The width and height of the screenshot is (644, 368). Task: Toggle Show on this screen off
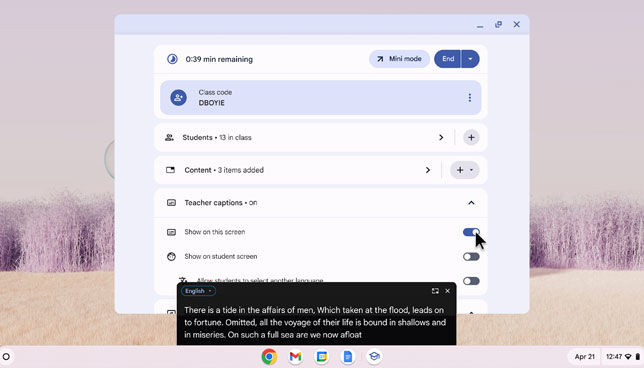(471, 232)
